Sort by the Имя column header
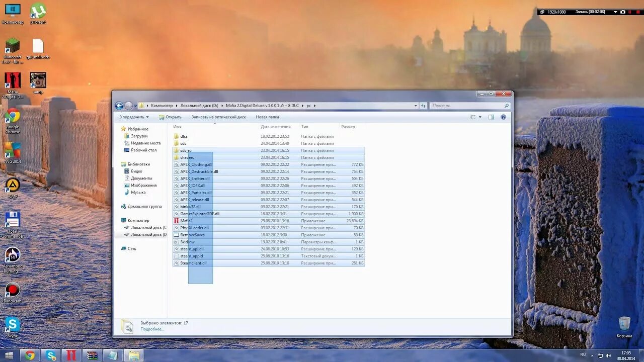Viewport: 644px width, 362px height. (x=215, y=127)
